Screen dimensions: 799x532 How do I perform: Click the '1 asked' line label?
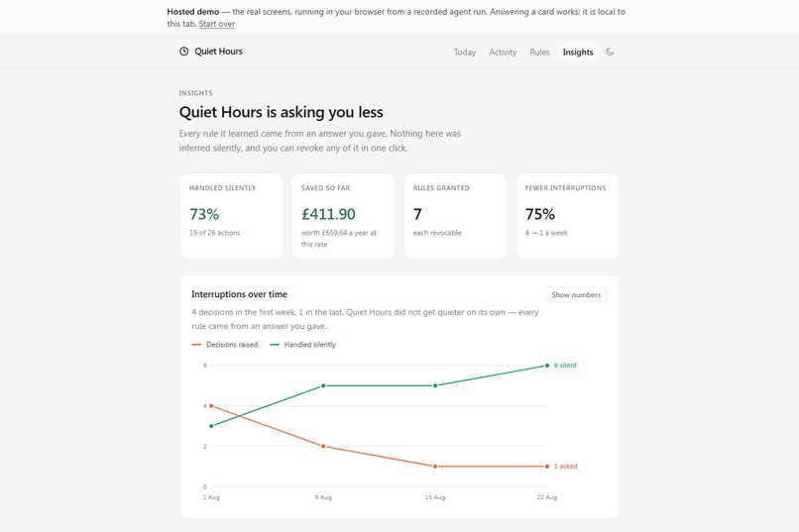click(x=566, y=467)
